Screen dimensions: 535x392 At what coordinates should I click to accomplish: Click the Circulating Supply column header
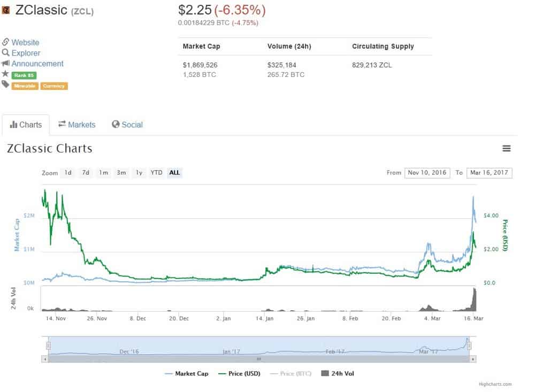pos(383,47)
